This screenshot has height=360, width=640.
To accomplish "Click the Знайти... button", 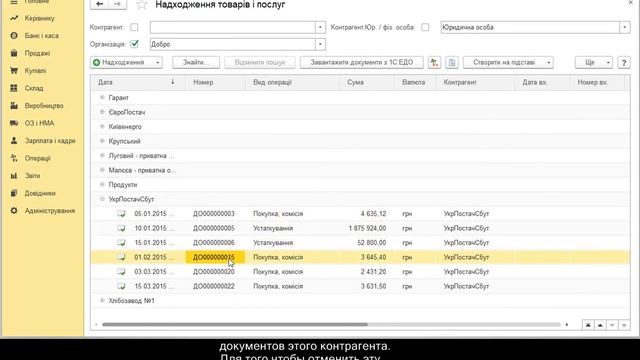I will 196,62.
